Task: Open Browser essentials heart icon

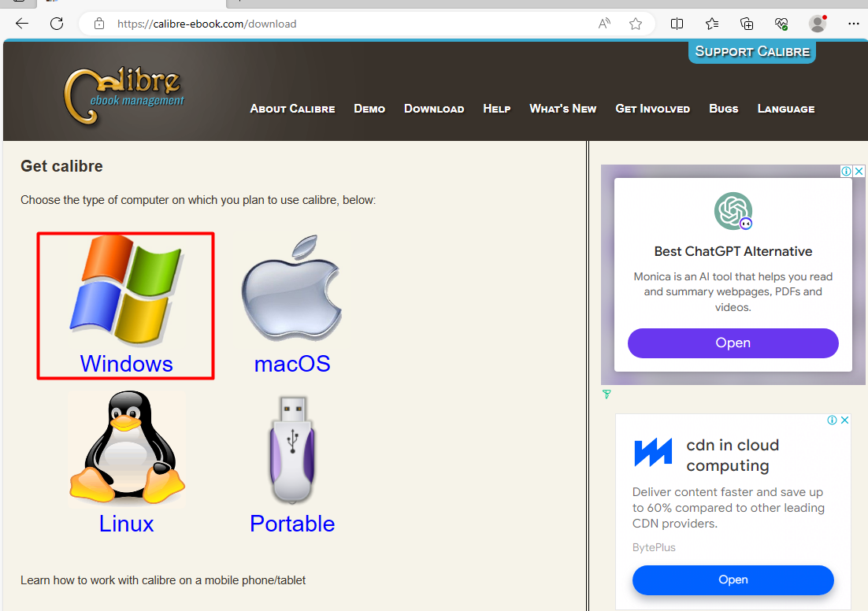Action: tap(781, 24)
